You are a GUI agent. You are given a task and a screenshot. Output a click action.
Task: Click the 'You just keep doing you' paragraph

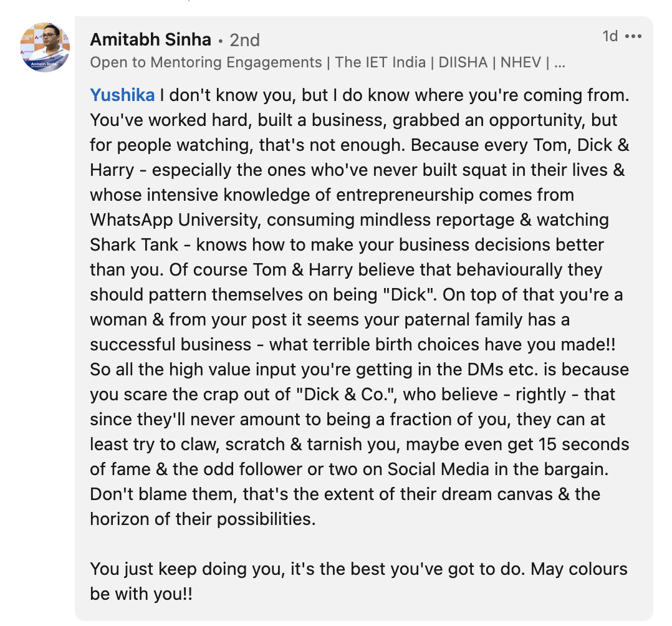click(x=358, y=581)
